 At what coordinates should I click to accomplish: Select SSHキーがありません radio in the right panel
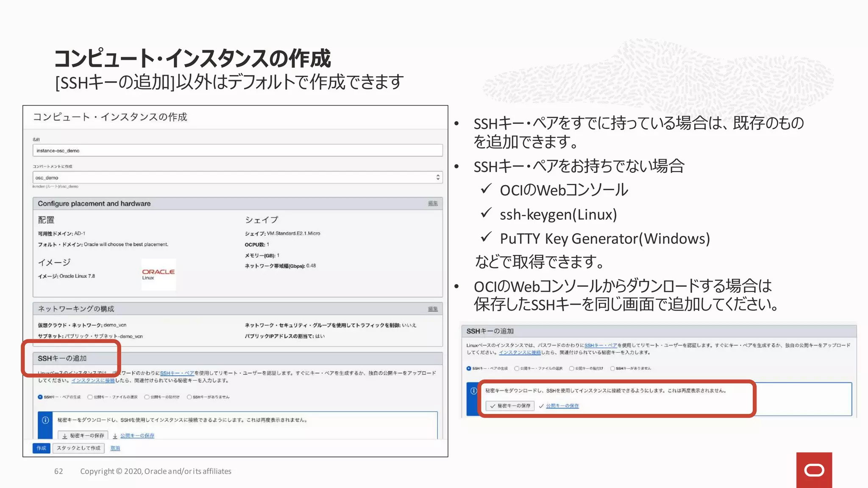612,368
